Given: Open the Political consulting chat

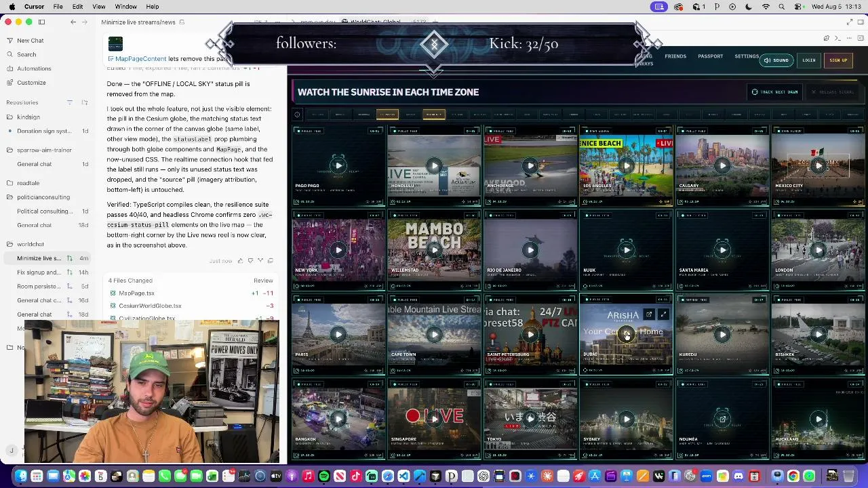Looking at the screenshot, I should click(47, 211).
